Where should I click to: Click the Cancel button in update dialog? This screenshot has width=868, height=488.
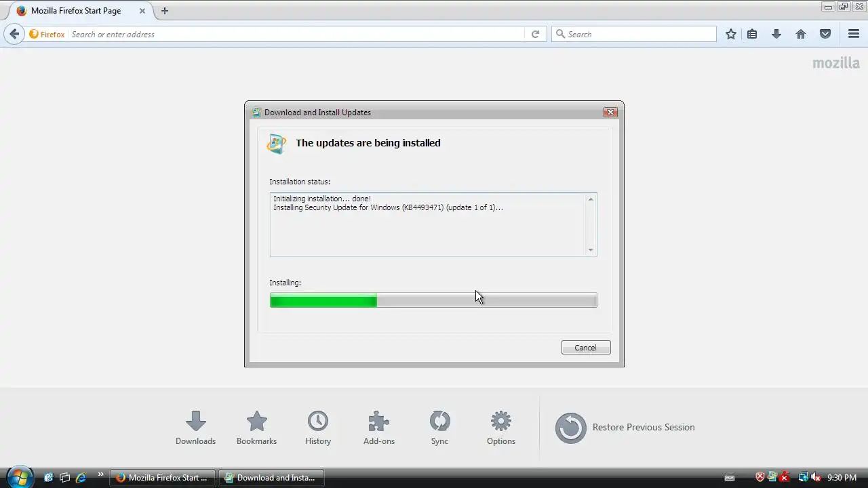point(586,347)
